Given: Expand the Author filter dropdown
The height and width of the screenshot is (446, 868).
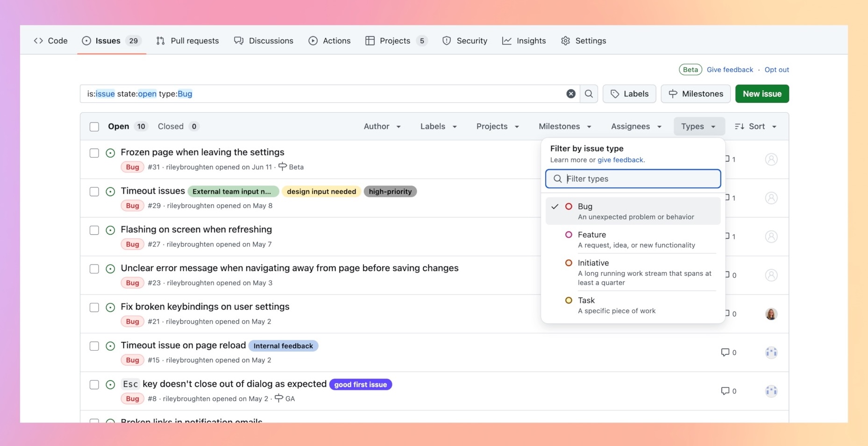Looking at the screenshot, I should pos(382,127).
